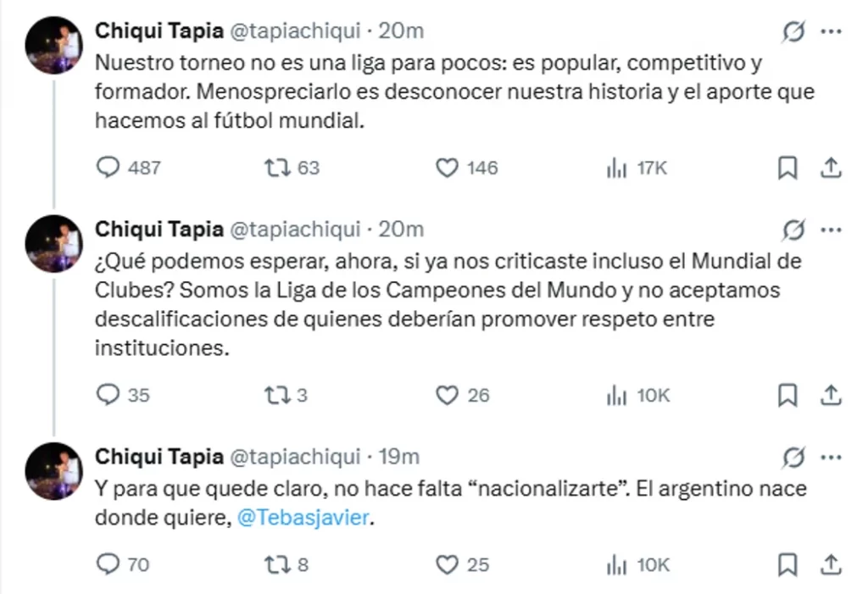The image size is (868, 594).
Task: Like the tweet with 25 likes
Action: pos(447,564)
